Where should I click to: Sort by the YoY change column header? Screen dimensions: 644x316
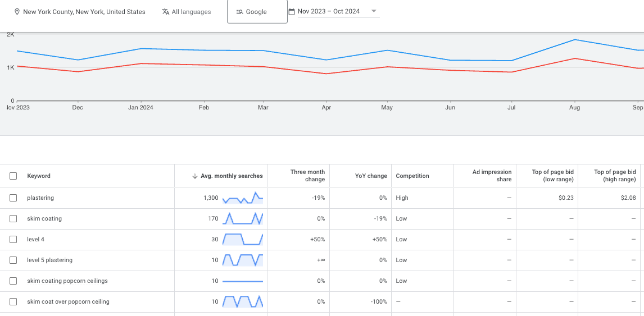coord(371,176)
